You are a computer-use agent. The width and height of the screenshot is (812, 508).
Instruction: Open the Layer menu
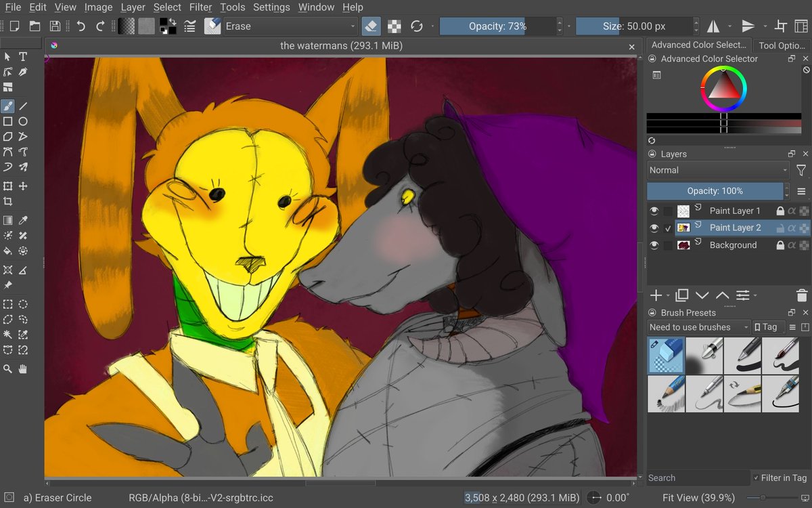(x=133, y=7)
